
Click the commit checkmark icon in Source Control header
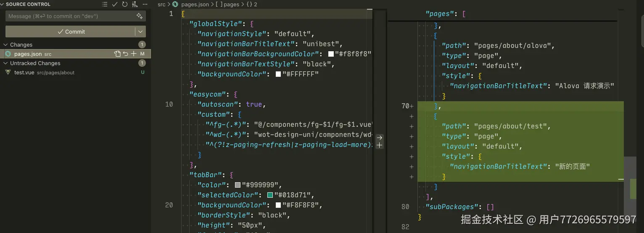[115, 4]
